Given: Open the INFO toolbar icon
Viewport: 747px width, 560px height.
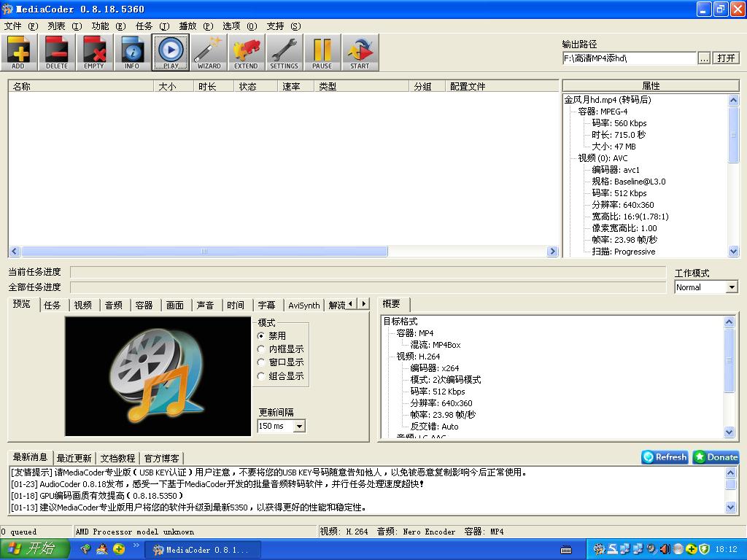Looking at the screenshot, I should pyautogui.click(x=133, y=52).
